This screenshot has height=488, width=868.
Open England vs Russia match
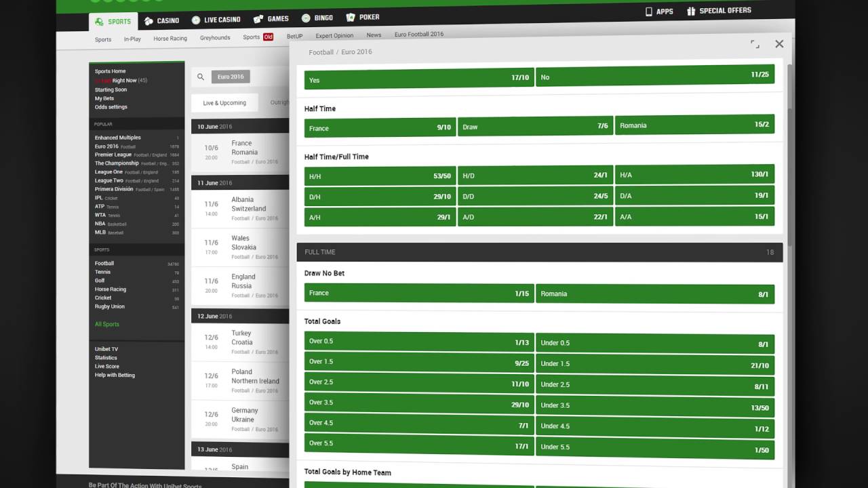(240, 285)
